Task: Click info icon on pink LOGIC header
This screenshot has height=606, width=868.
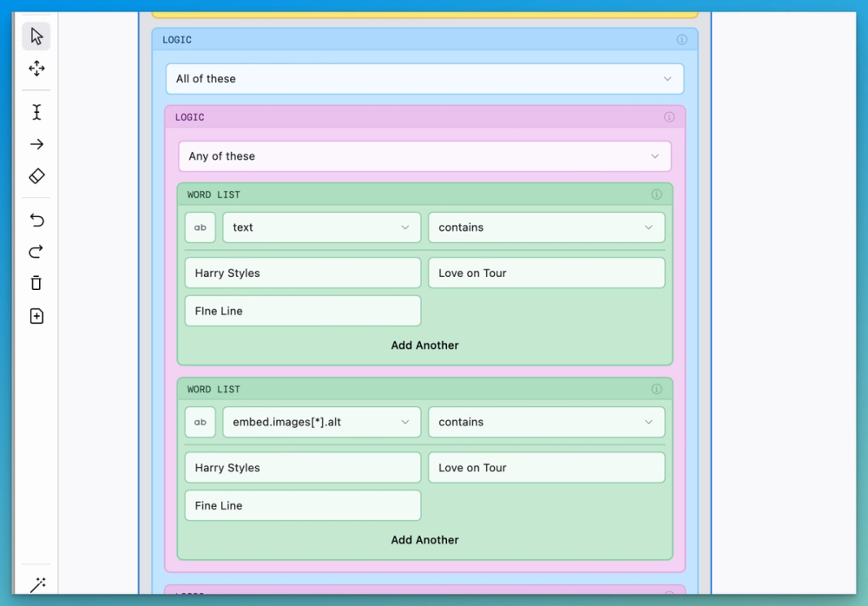Action: pyautogui.click(x=669, y=117)
